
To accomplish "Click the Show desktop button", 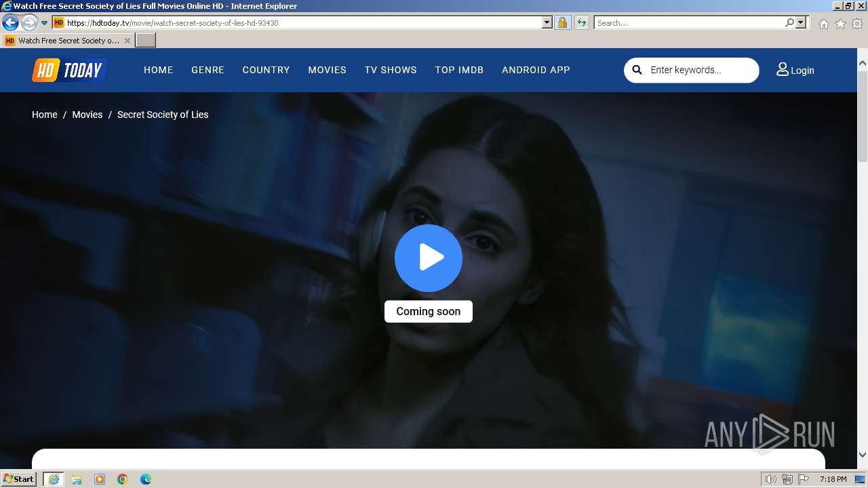I will [861, 479].
